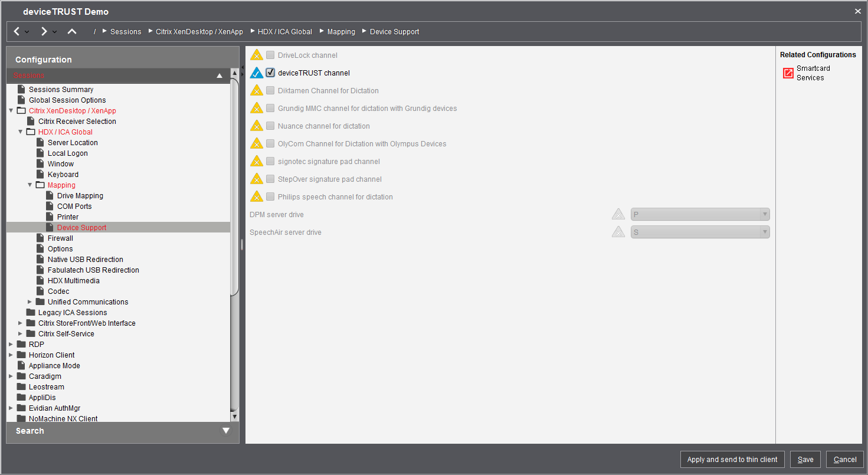The height and width of the screenshot is (475, 868).
Task: Collapse the Mapping folder in the tree
Action: [x=30, y=185]
